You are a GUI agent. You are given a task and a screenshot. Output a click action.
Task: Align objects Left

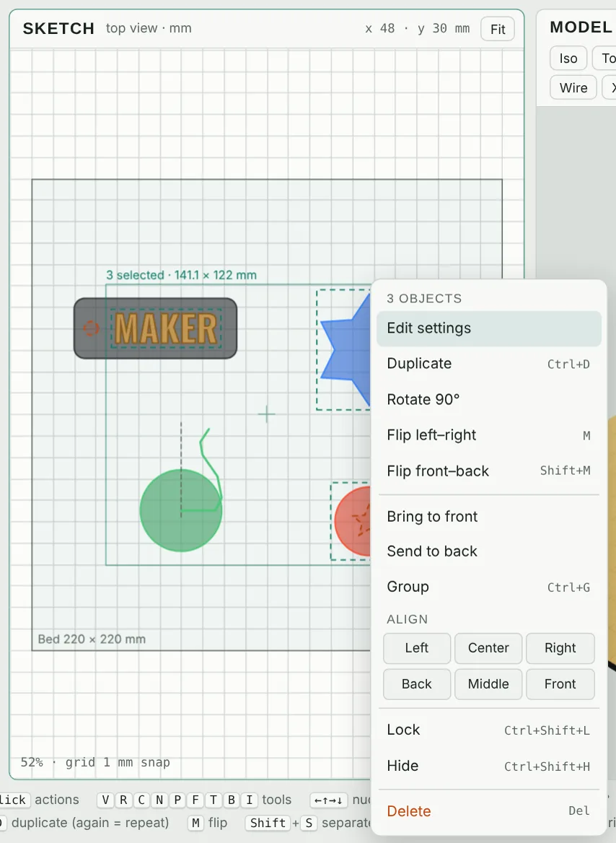417,648
